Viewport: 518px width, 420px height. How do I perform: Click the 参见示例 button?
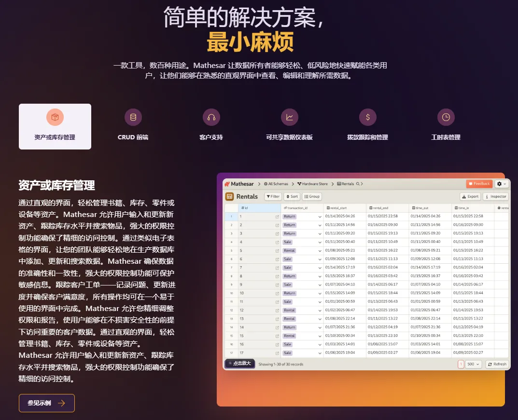(x=46, y=403)
